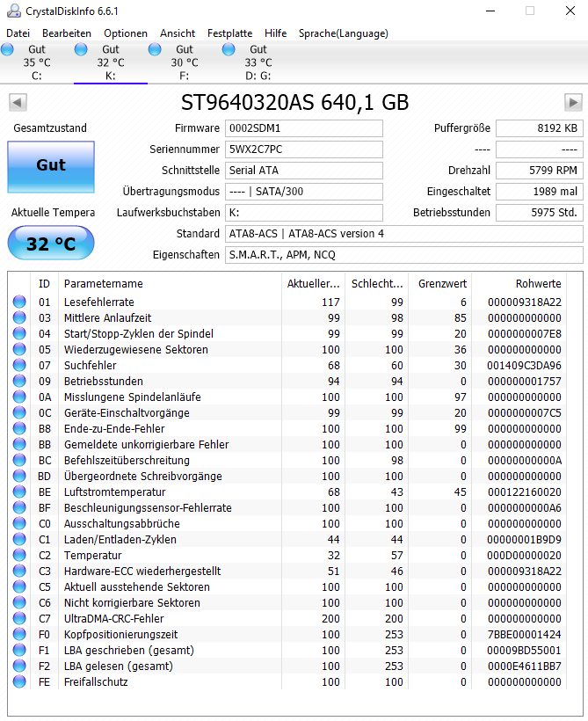Select raw value 001409C3DA96
Image resolution: width=588 pixels, height=721 pixels.
[524, 365]
